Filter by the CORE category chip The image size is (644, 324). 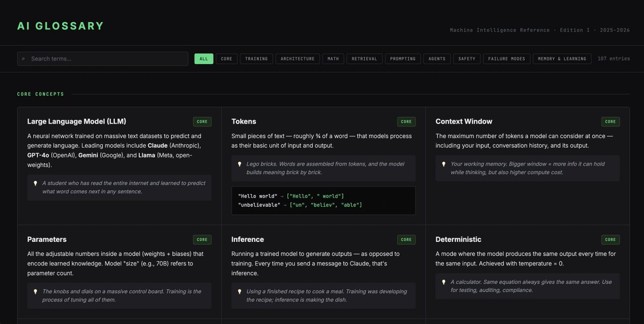click(226, 59)
